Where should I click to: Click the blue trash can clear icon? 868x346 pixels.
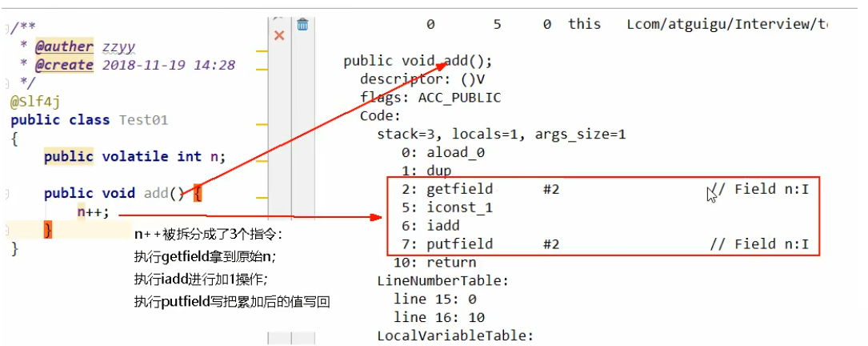click(x=302, y=25)
